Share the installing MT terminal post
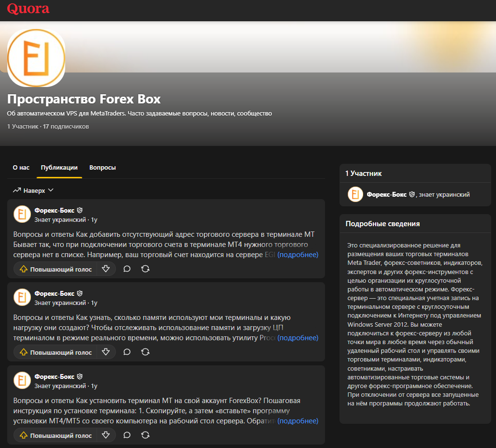The height and width of the screenshot is (448, 496). [x=145, y=435]
